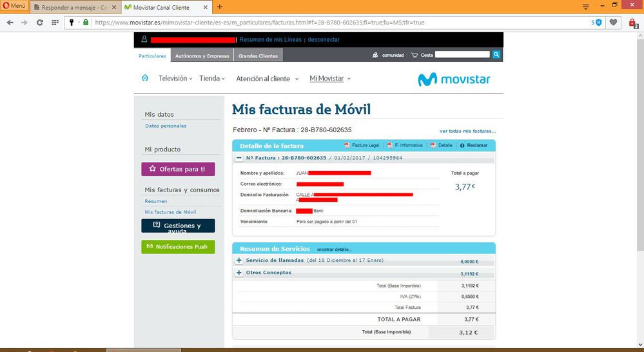Image resolution: width=644 pixels, height=352 pixels.
Task: Click the search magnifier button
Action: (x=496, y=55)
